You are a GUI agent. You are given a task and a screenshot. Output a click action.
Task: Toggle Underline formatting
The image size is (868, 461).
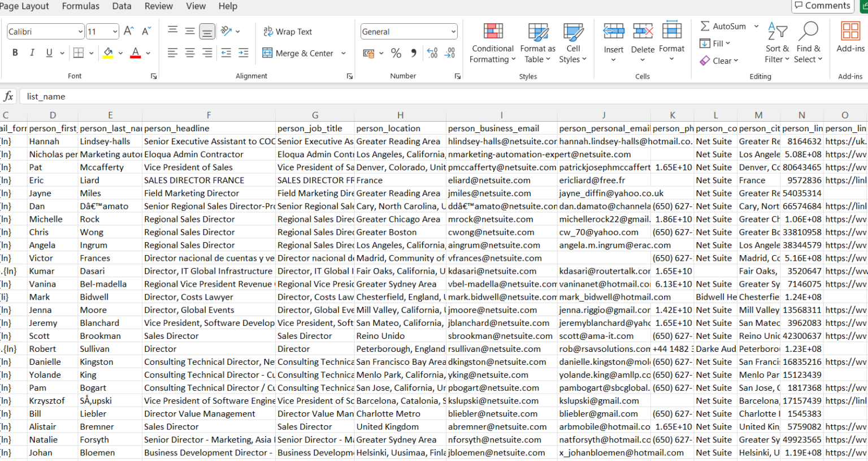(x=49, y=53)
